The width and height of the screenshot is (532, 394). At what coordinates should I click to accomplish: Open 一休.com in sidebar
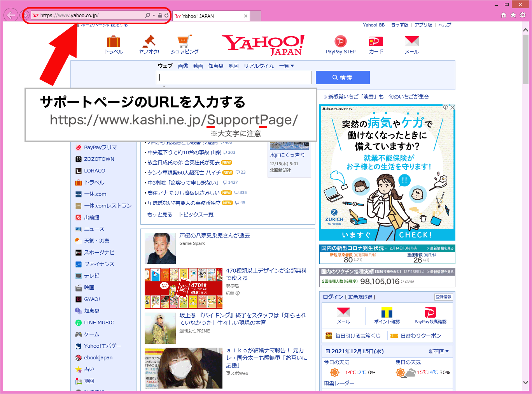pos(95,194)
